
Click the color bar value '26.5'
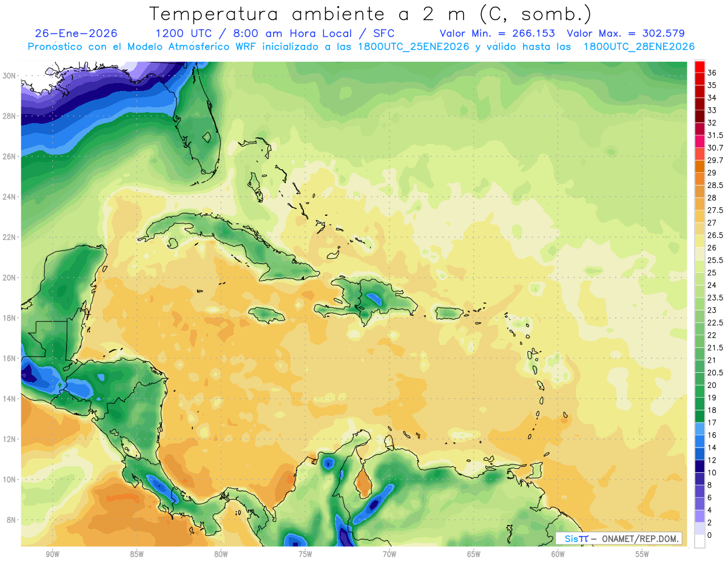tap(715, 235)
